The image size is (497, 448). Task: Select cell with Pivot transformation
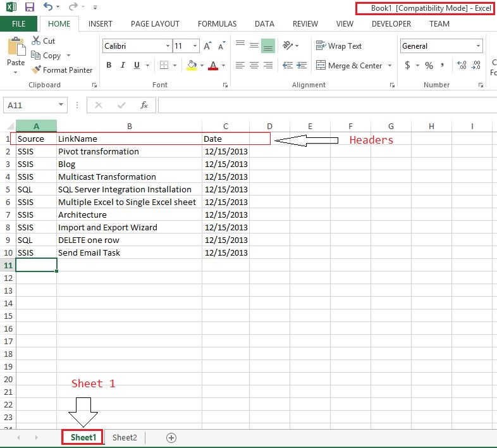130,151
